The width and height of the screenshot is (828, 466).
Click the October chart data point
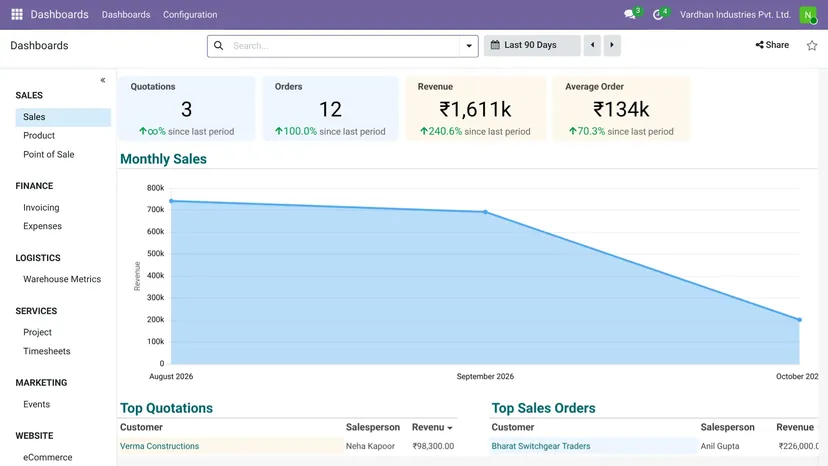click(799, 320)
